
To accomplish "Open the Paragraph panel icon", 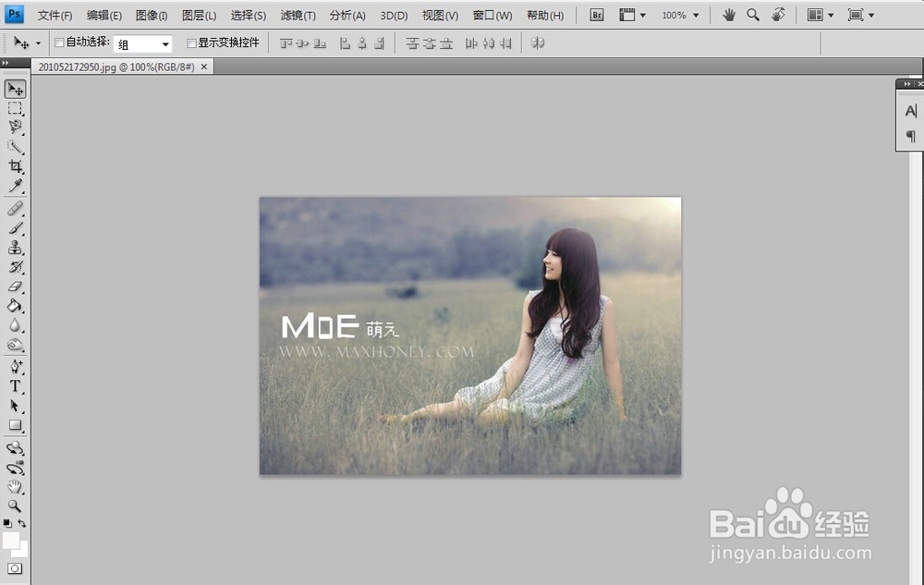I will coord(910,136).
